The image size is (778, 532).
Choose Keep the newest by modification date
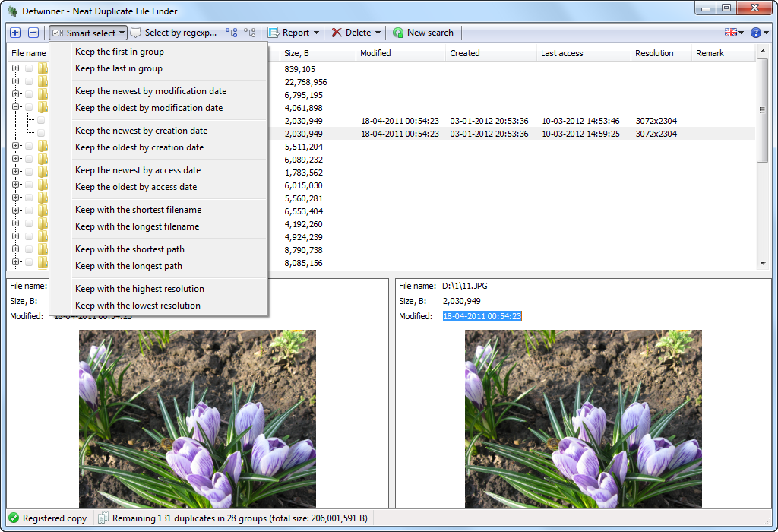click(150, 91)
